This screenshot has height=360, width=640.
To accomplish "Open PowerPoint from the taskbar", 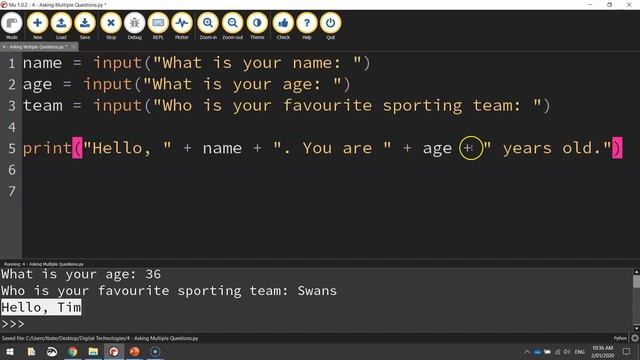I will point(134,351).
